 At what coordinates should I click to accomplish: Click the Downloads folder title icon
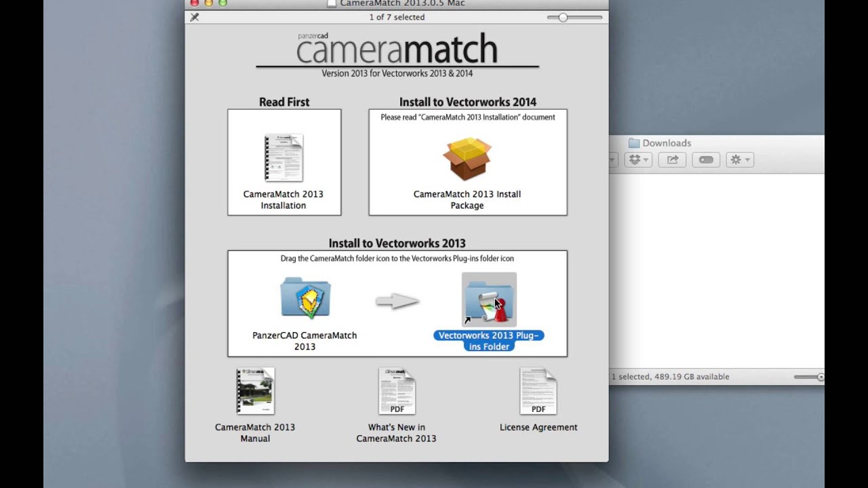[634, 143]
